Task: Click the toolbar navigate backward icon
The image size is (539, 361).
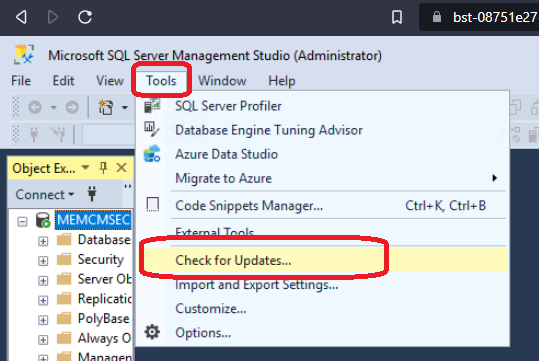Action: pos(35,108)
